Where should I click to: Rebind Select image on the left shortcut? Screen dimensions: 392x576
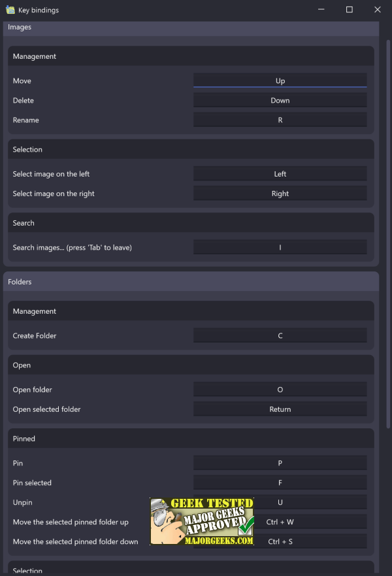[x=280, y=173]
